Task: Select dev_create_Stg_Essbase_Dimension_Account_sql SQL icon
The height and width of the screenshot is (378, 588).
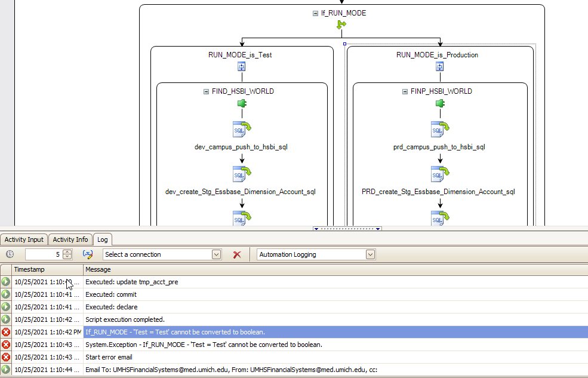Action: pyautogui.click(x=242, y=174)
